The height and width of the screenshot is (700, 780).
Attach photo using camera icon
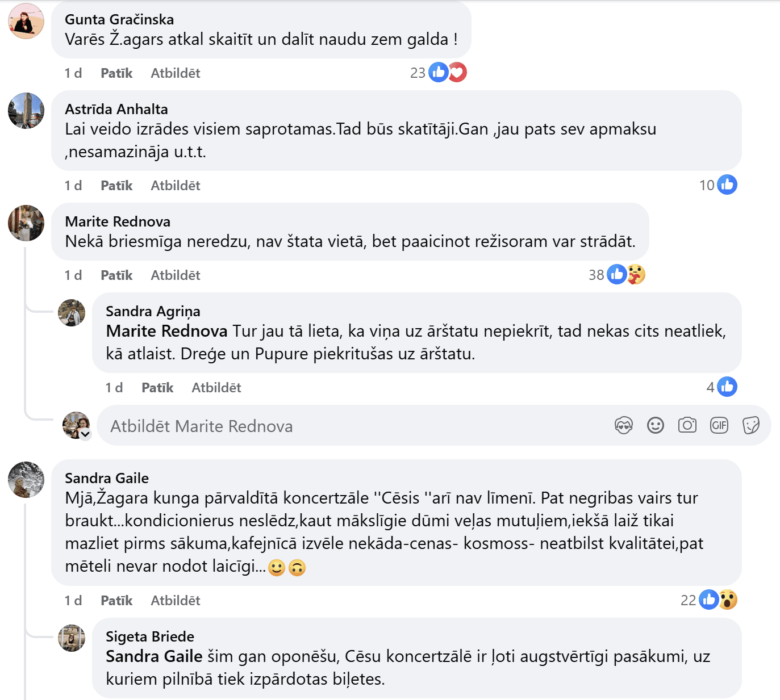pos(687,425)
